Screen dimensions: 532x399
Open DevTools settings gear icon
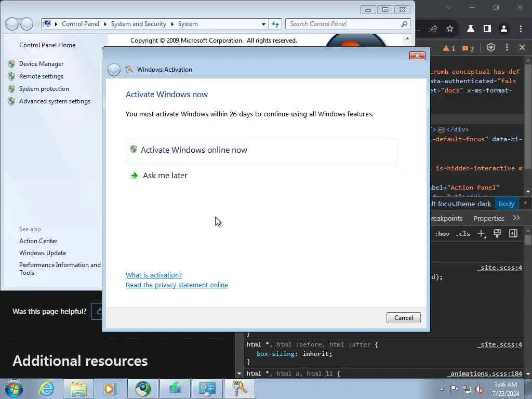point(490,47)
